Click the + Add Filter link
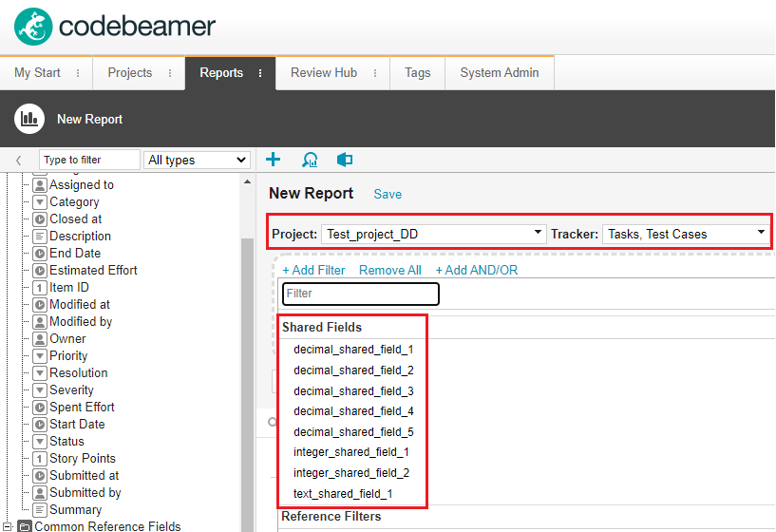776x532 pixels. point(313,270)
